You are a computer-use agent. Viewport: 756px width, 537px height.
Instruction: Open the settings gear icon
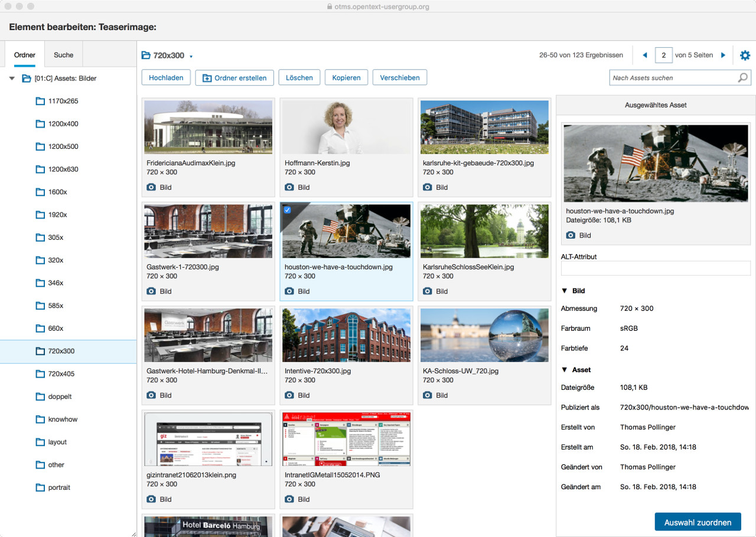coord(745,55)
